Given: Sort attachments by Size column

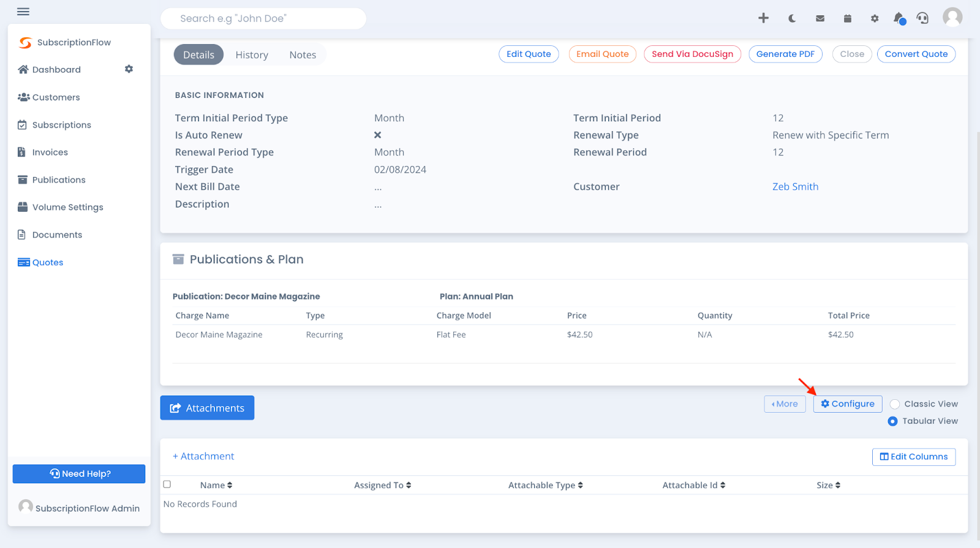Looking at the screenshot, I should click(829, 485).
